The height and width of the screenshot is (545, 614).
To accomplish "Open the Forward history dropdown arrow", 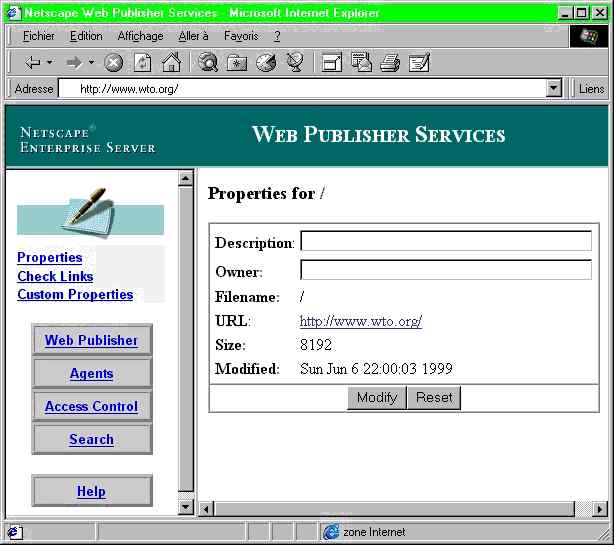I will tap(91, 62).
